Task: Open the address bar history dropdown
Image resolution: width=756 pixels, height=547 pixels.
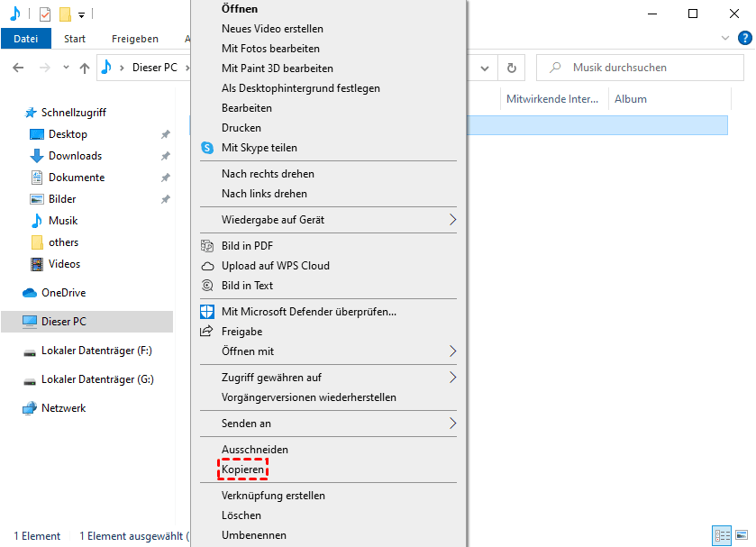Action: point(485,68)
